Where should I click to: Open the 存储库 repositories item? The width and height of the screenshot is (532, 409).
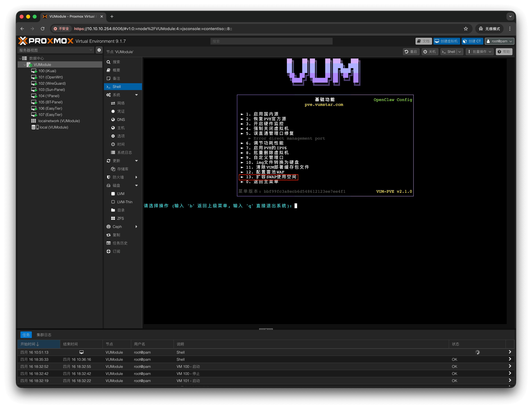point(123,169)
